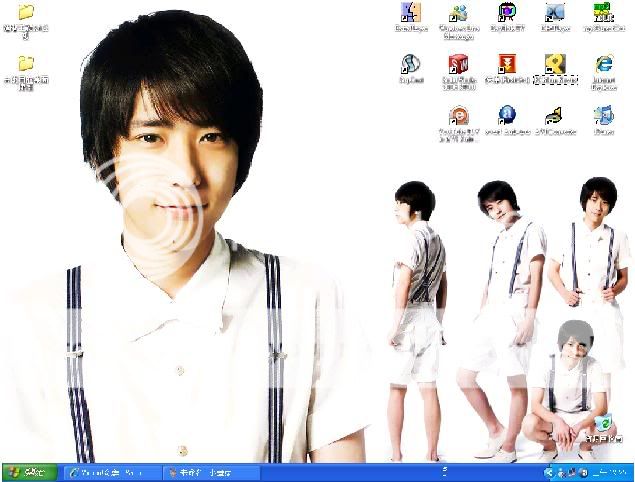Image resolution: width=635 pixels, height=482 pixels.
Task: Click the language bar indicator on taskbar
Action: click(443, 471)
